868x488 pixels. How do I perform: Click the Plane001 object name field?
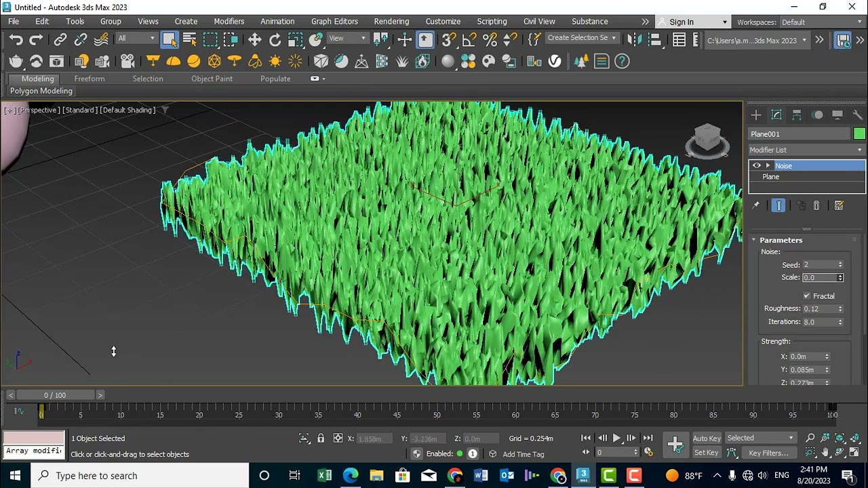pyautogui.click(x=800, y=134)
